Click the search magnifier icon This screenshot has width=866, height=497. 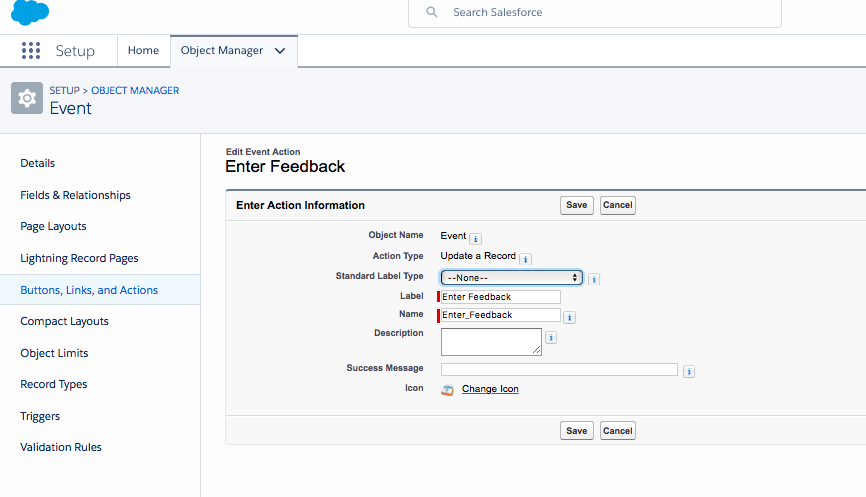[x=431, y=12]
